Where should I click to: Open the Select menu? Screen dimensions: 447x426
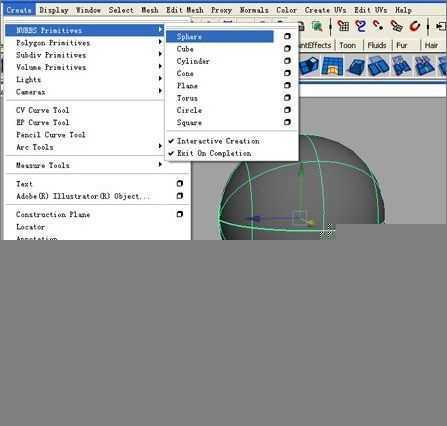121,10
